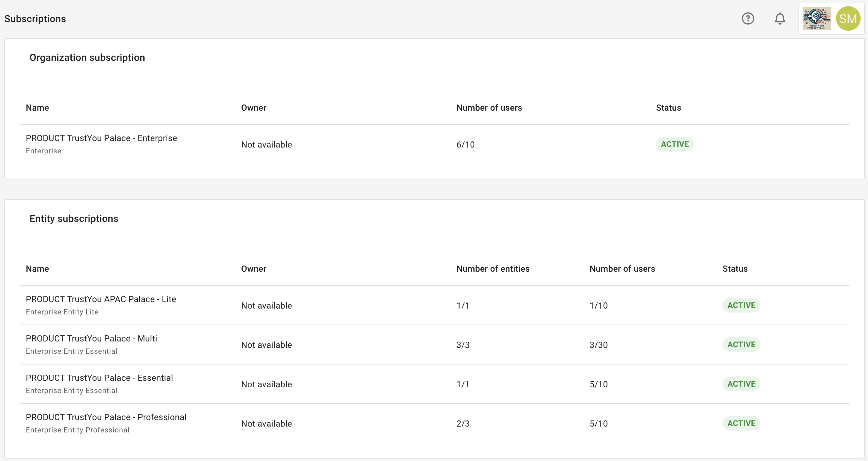Click 5/10 users value for Palace - Professional
868x461 pixels.
click(599, 424)
